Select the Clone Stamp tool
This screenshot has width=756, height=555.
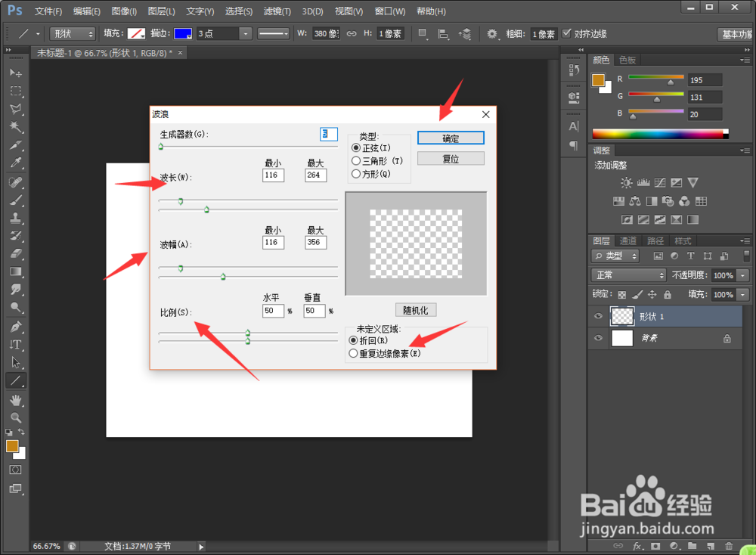tap(15, 218)
